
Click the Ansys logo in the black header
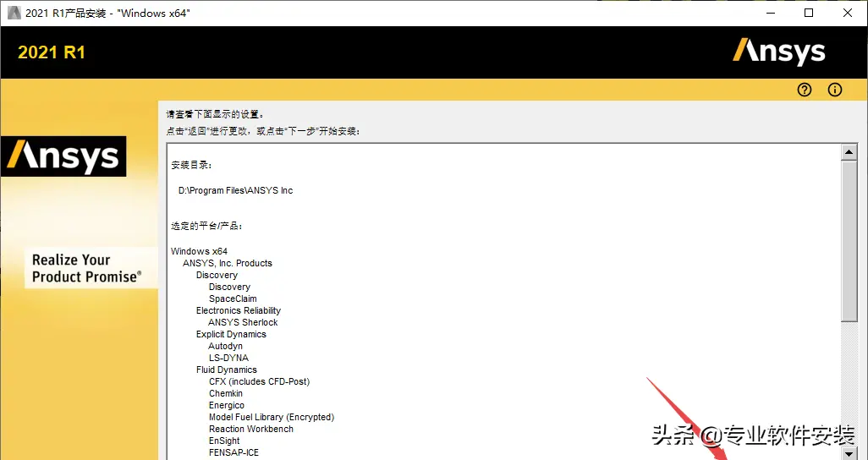pyautogui.click(x=779, y=52)
